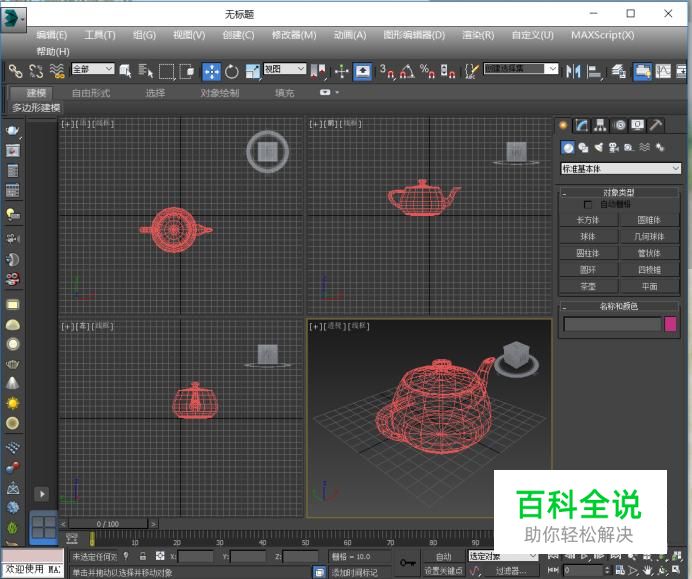Open Select by Name list icon

[146, 71]
